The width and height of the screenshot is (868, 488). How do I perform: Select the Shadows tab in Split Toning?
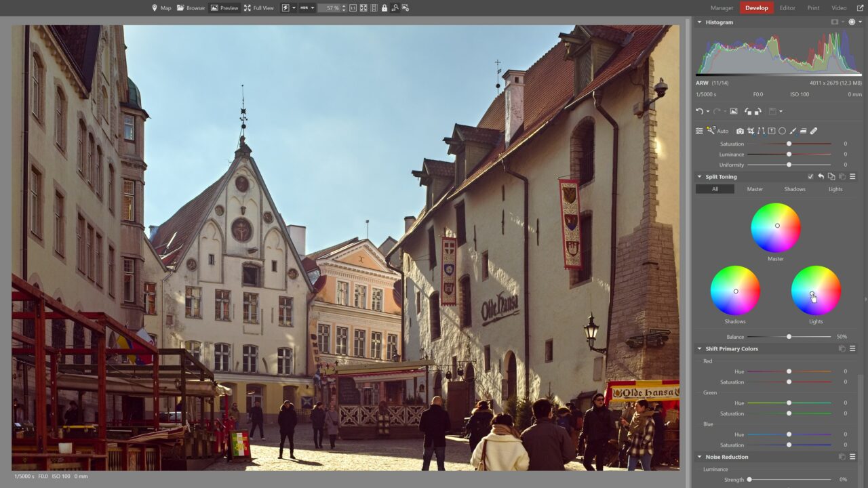tap(795, 189)
